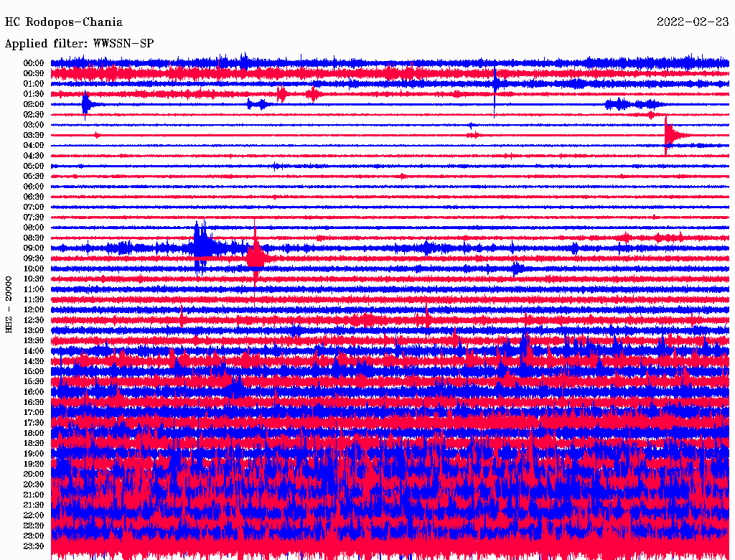Select the 00:00 time label
The image size is (735, 560).
click(x=34, y=63)
